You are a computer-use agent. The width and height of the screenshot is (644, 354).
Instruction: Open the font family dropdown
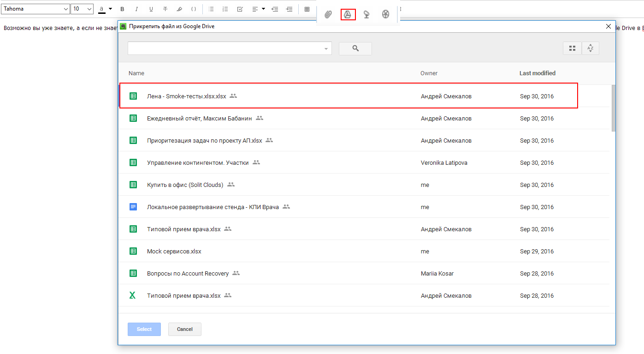click(x=35, y=8)
